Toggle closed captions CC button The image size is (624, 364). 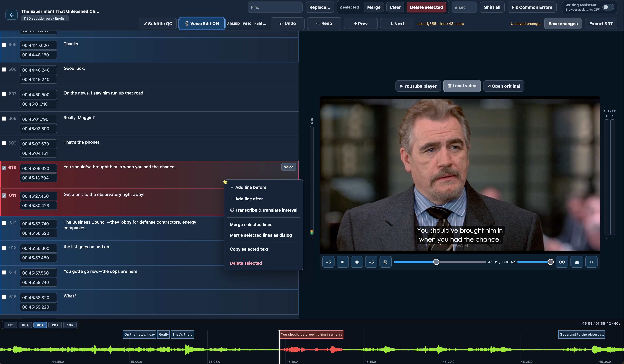(562, 262)
